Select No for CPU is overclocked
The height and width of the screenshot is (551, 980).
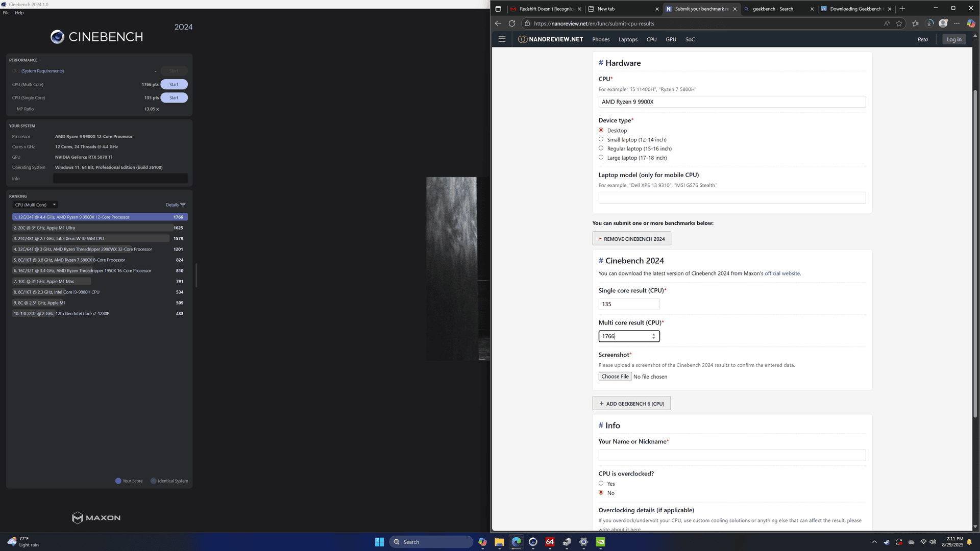coord(601,493)
